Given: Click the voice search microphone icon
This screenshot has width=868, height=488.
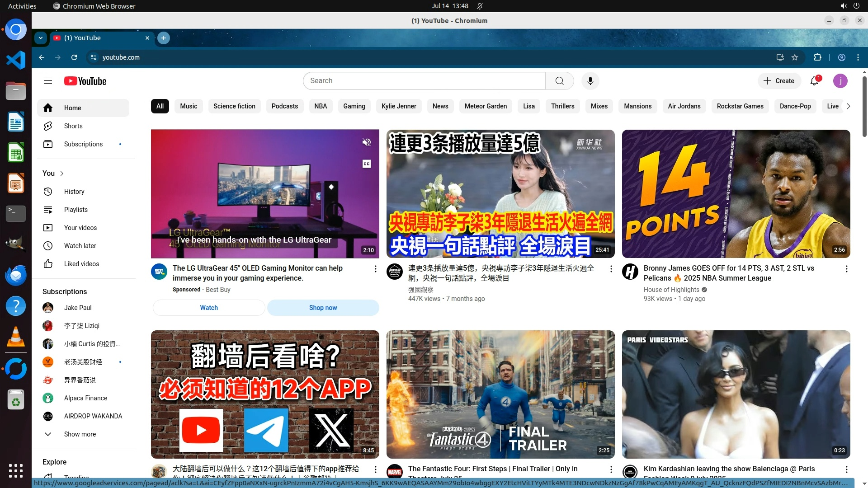Looking at the screenshot, I should 590,81.
